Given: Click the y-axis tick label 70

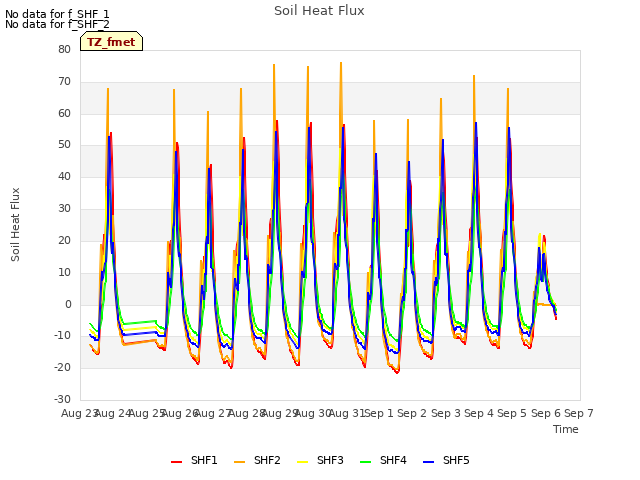Looking at the screenshot, I should pos(64,81).
